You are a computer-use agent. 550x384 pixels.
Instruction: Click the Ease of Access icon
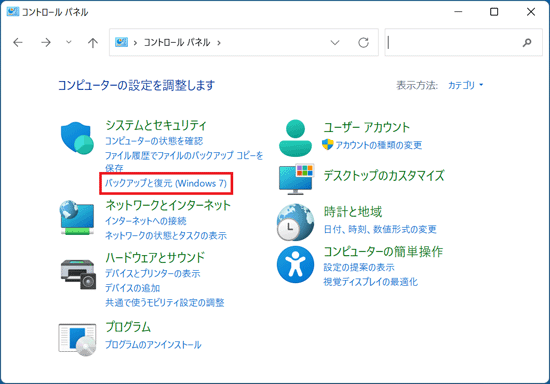(295, 264)
